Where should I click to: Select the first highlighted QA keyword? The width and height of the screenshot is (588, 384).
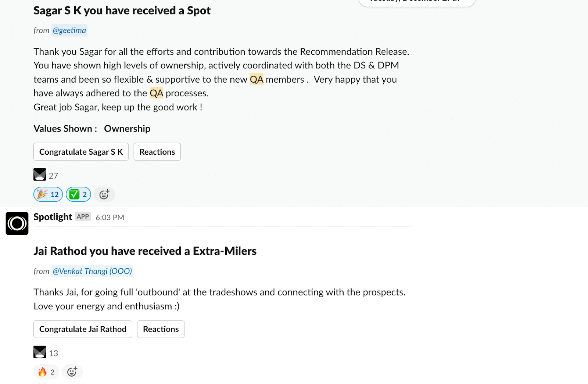(x=257, y=79)
